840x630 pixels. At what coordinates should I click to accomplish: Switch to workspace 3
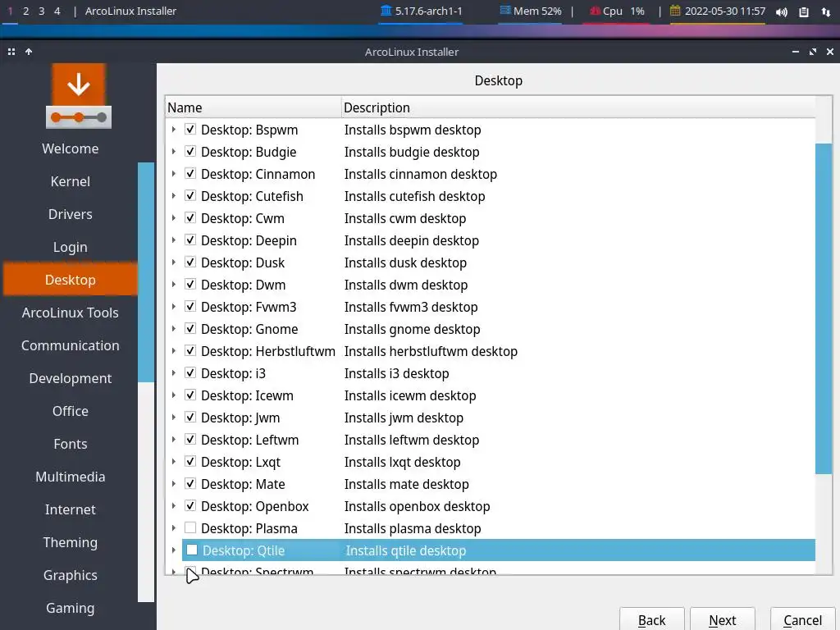point(41,11)
